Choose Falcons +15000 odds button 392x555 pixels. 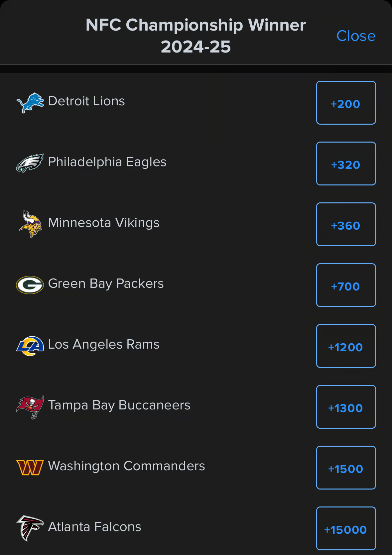346,528
